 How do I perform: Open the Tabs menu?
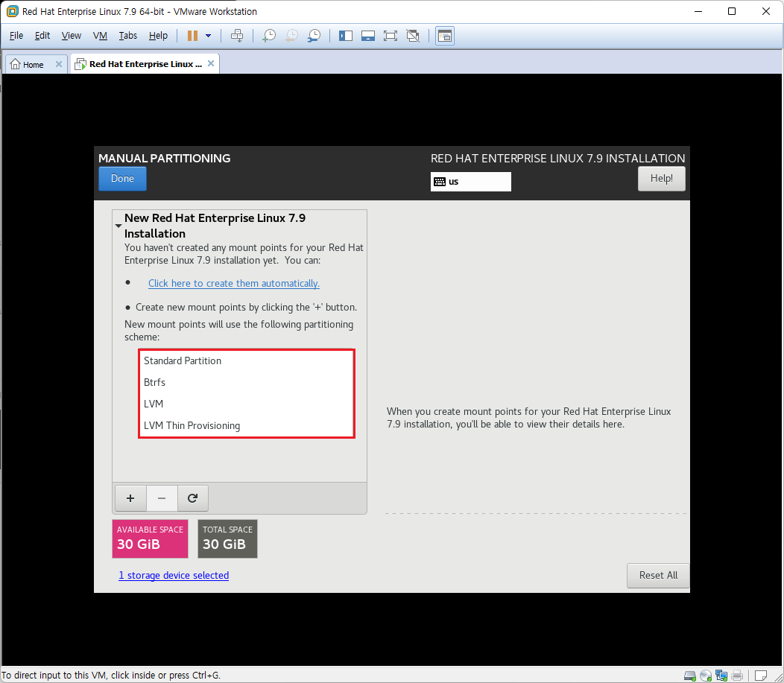tap(128, 36)
